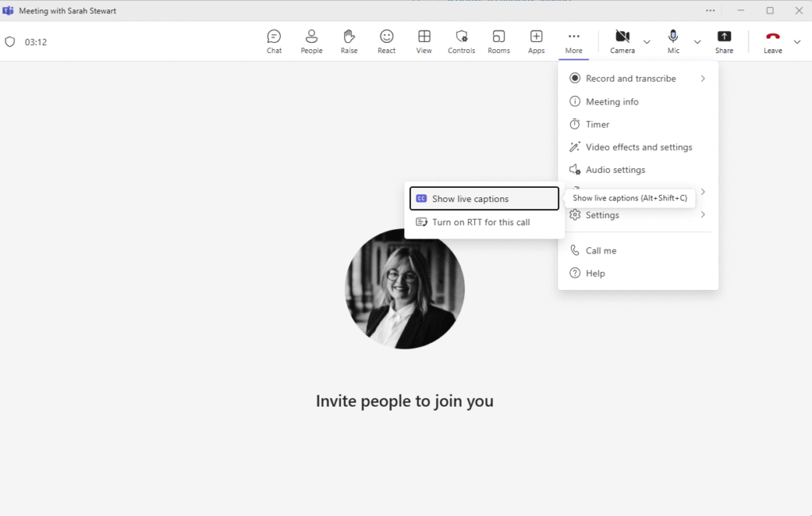Show the People participants list
The height and width of the screenshot is (516, 812).
point(312,41)
